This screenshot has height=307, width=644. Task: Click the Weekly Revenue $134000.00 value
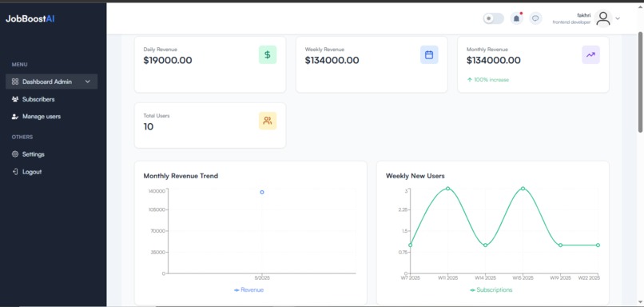332,61
